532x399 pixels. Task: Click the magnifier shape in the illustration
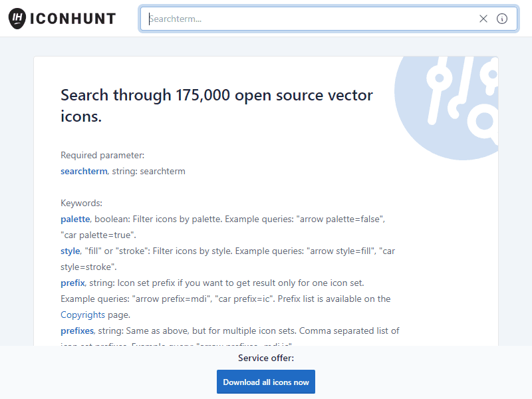pyautogui.click(x=483, y=120)
